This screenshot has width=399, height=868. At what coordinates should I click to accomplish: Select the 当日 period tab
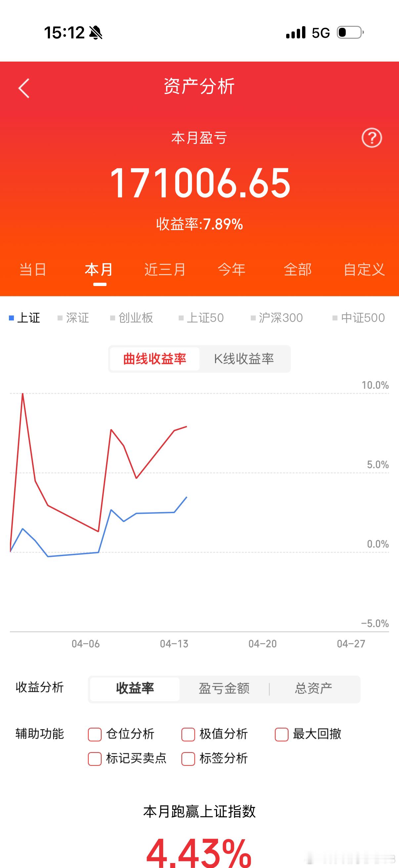point(33,269)
